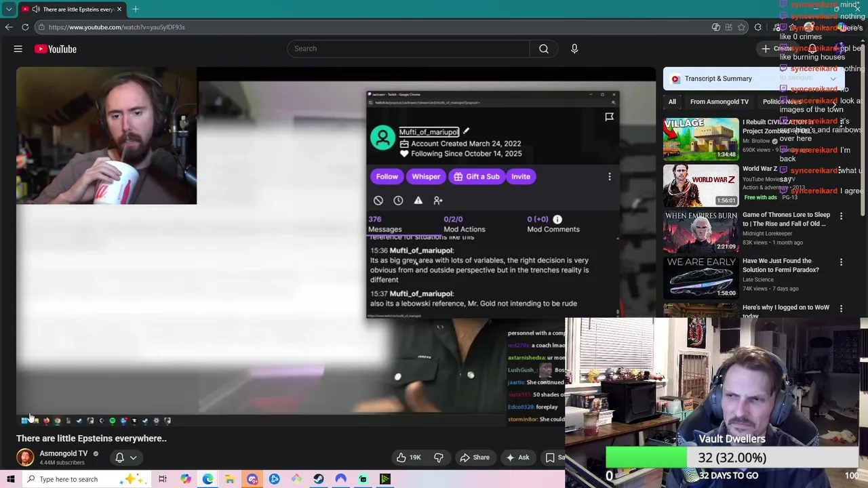
Task: Click the add-moderator person icon
Action: [438, 201]
